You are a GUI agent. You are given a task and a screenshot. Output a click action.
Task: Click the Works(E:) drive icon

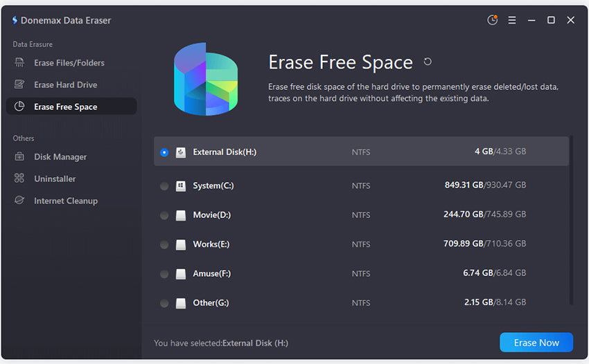pyautogui.click(x=181, y=244)
